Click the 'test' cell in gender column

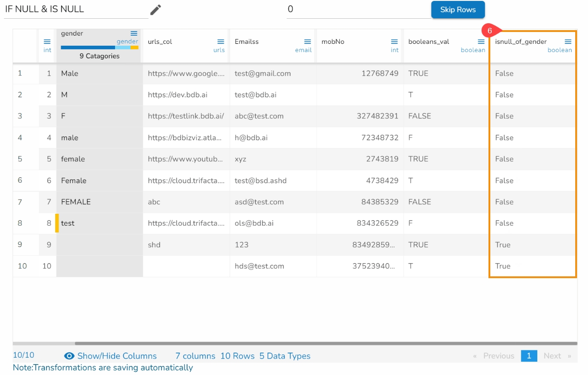(x=68, y=223)
